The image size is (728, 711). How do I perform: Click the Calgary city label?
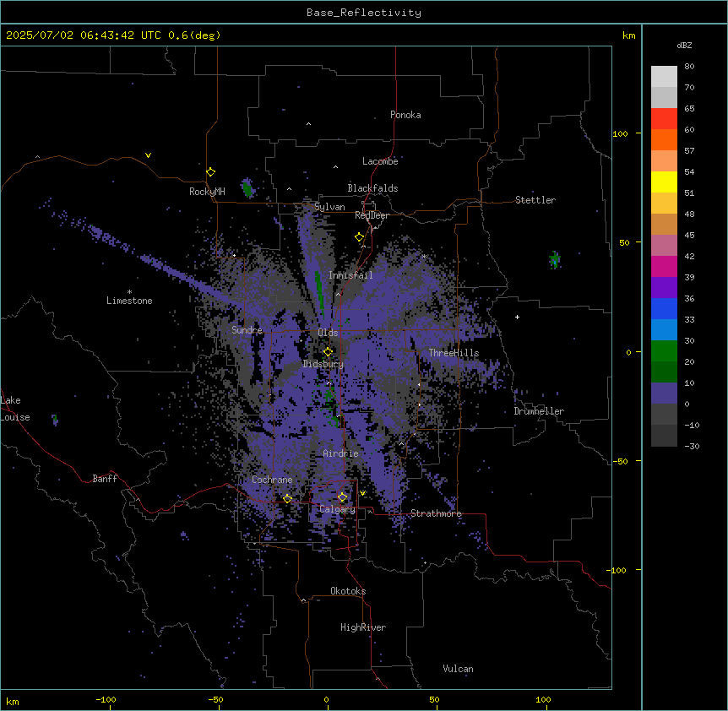337,509
